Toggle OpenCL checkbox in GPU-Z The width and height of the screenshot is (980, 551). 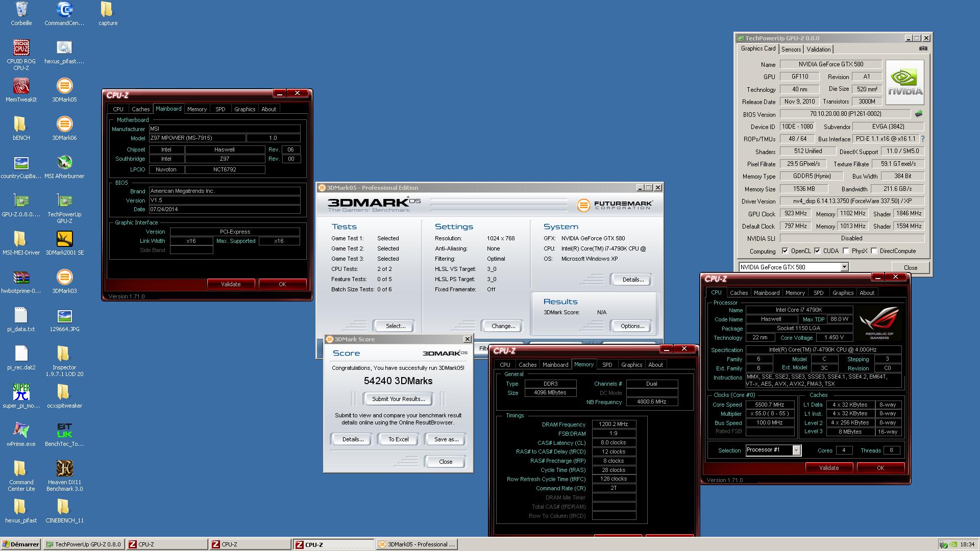(785, 251)
